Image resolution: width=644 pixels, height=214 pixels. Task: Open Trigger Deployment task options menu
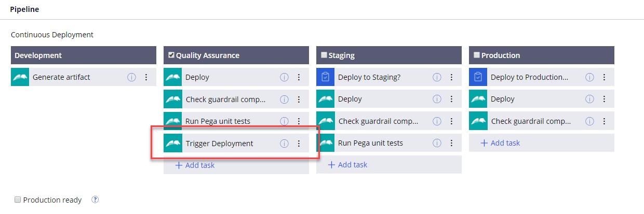299,144
